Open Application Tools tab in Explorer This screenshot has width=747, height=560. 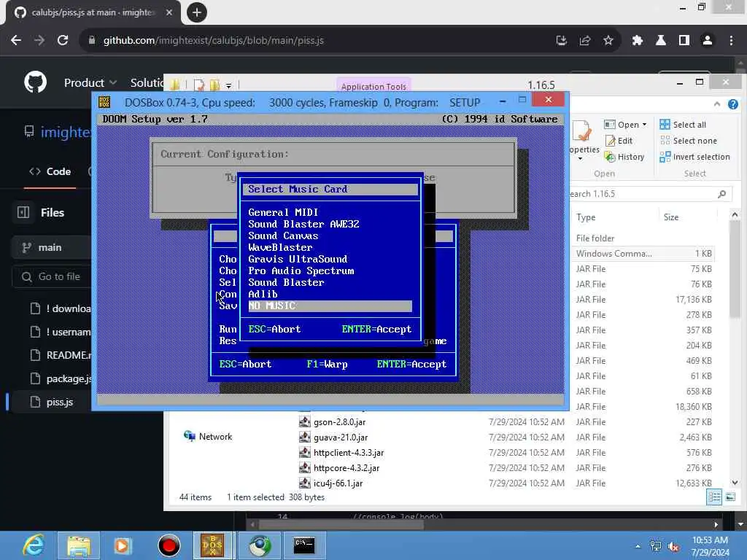[373, 86]
